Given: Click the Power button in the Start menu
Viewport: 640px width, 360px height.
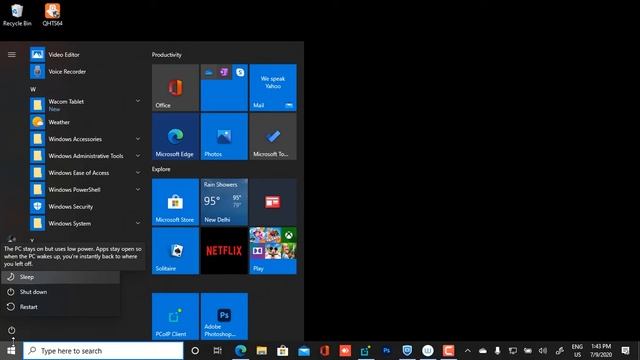Looking at the screenshot, I should tap(11, 330).
